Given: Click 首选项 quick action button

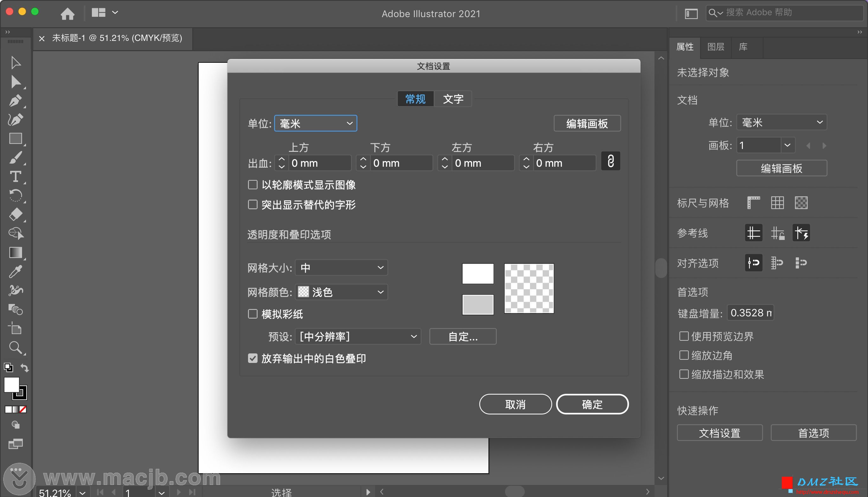Looking at the screenshot, I should pos(814,433).
